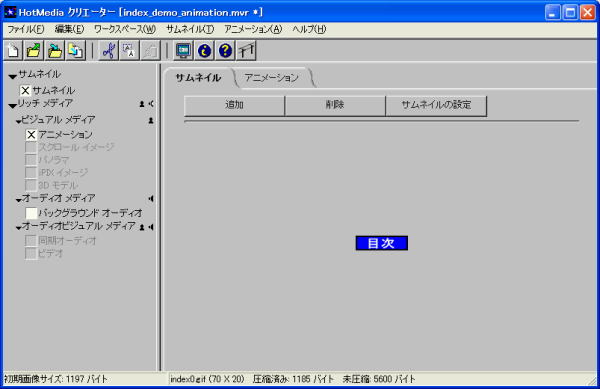The height and width of the screenshot is (389, 600).
Task: Open the ヘルプ(H) menu
Action: pyautogui.click(x=309, y=29)
